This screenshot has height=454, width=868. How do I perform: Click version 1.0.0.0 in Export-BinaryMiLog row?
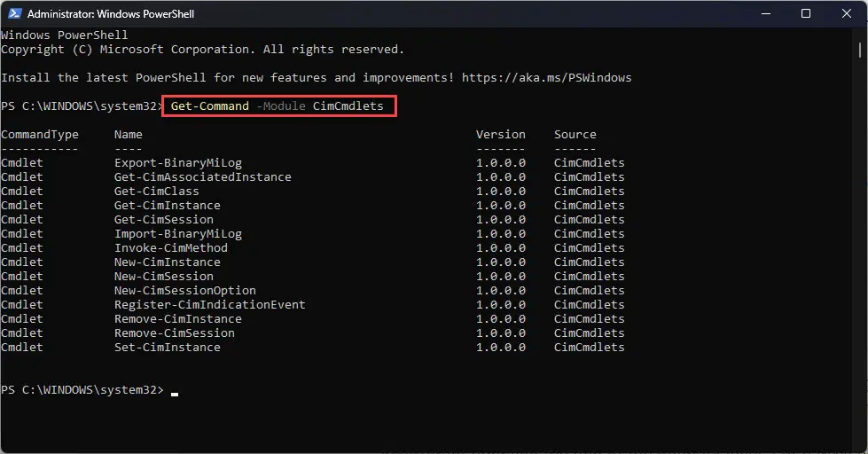click(500, 163)
